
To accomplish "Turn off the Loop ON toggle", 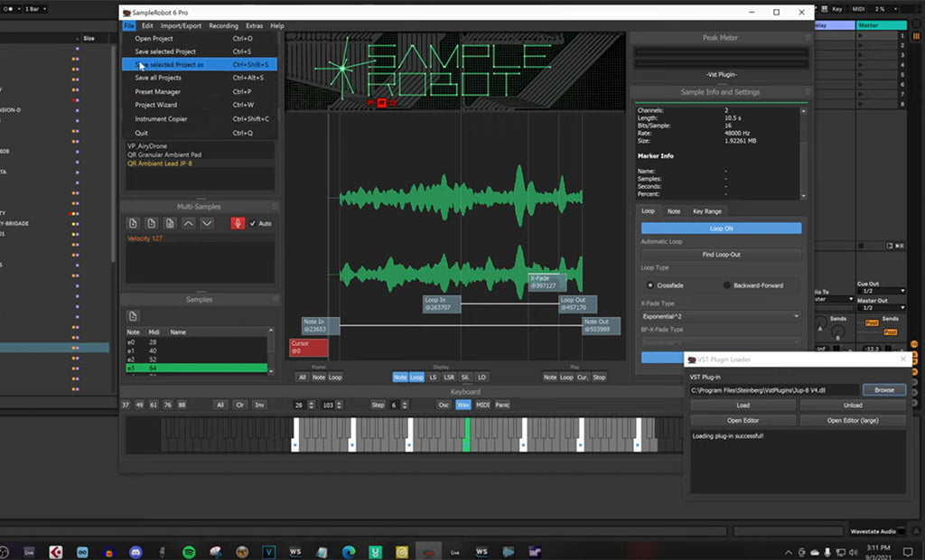I will pos(723,228).
